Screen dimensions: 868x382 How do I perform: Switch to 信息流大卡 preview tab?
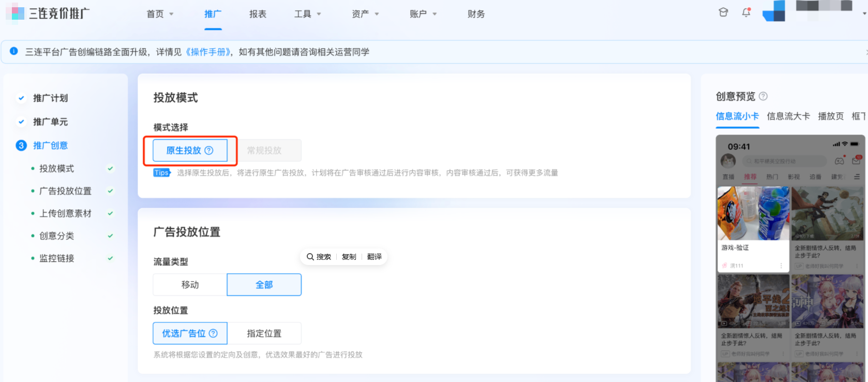pyautogui.click(x=788, y=116)
